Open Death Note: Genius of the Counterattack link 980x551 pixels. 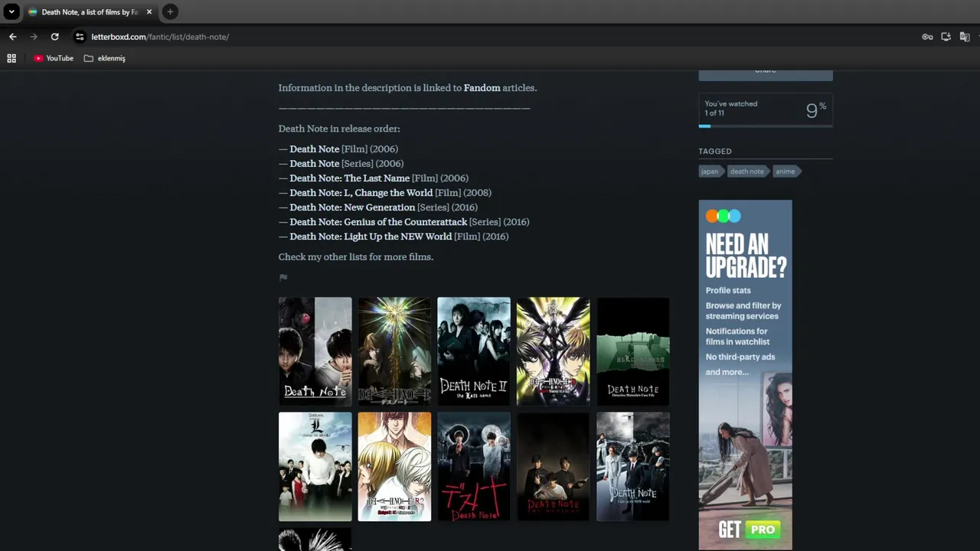(x=378, y=222)
